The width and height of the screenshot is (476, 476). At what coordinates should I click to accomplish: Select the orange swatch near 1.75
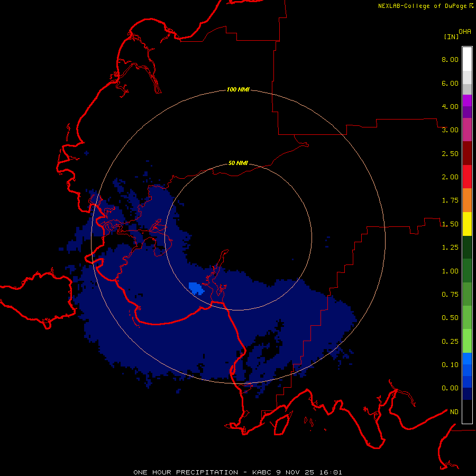(467, 200)
